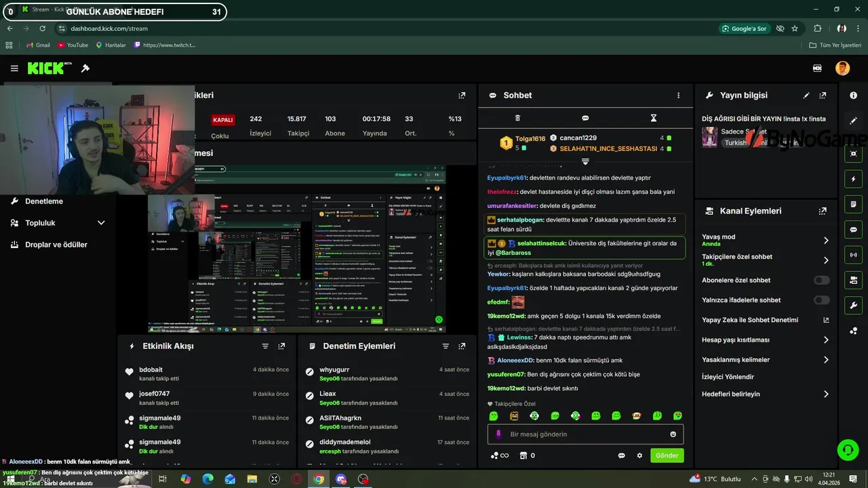Click the pencil icon in the right sidebar
The image size is (868, 488).
point(853,121)
